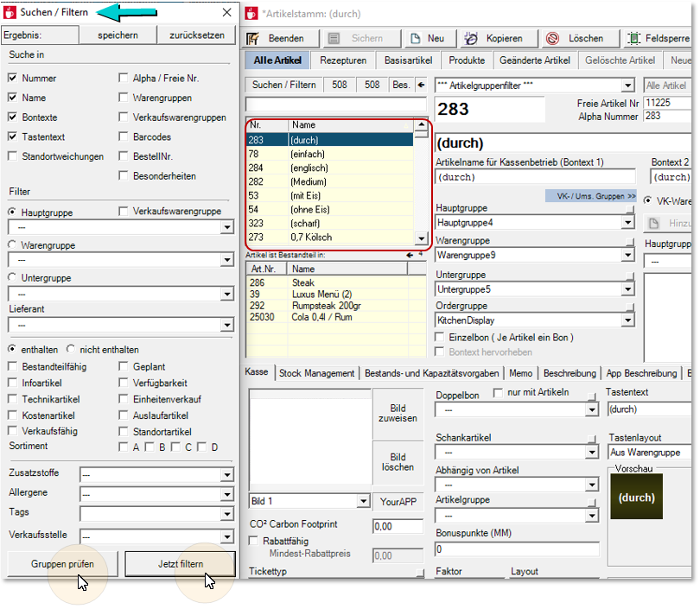Click the search text field above the article list
Screen dimensions: 700x615
coord(335,104)
